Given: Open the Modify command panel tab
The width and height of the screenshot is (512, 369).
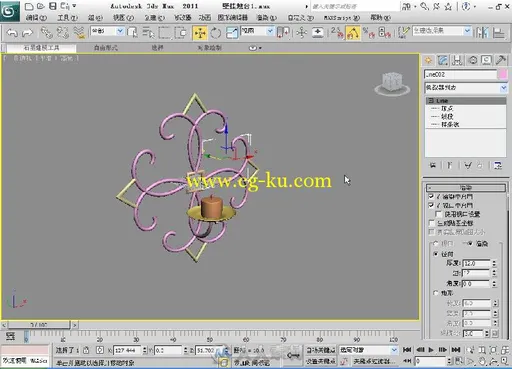Looking at the screenshot, I should [443, 60].
